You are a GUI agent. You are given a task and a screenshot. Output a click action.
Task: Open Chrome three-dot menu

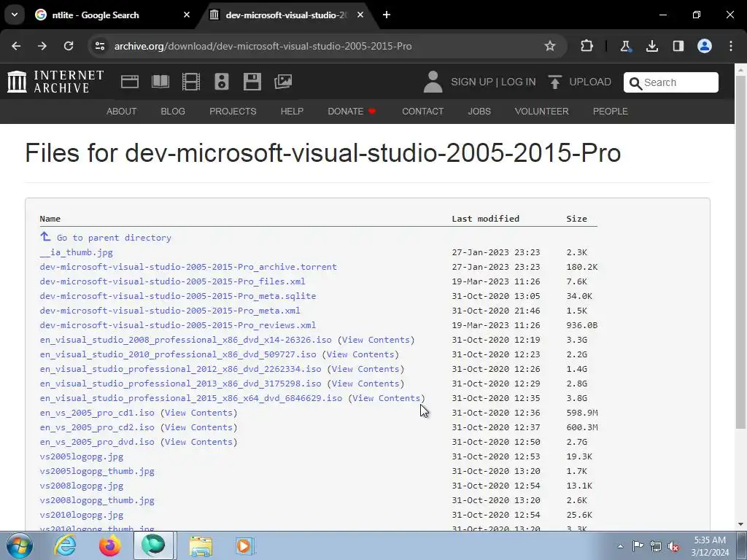(x=731, y=46)
